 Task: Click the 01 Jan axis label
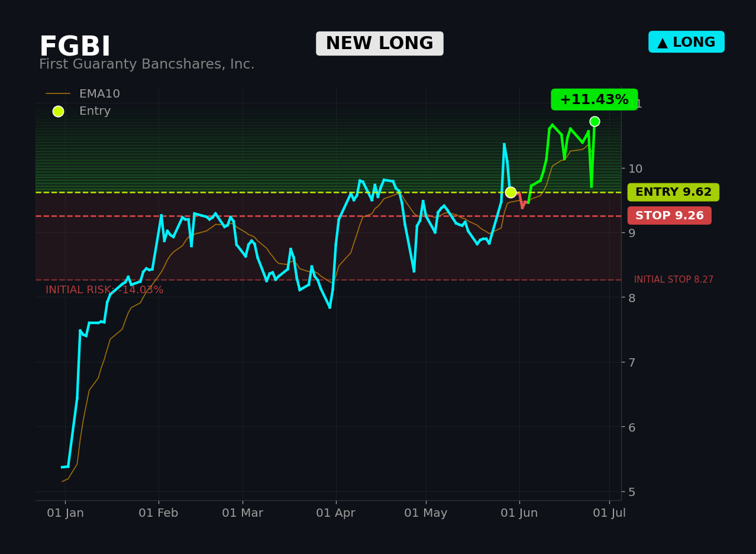pos(65,513)
